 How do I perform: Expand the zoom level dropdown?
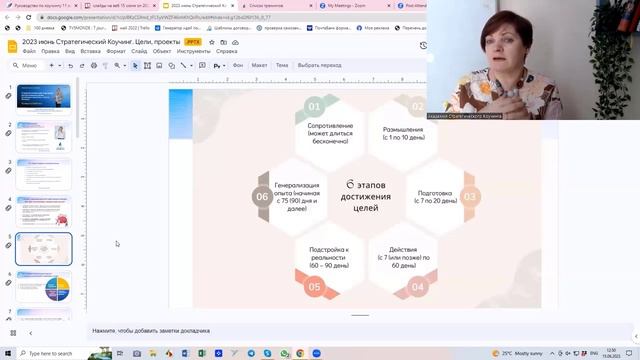click(x=124, y=65)
